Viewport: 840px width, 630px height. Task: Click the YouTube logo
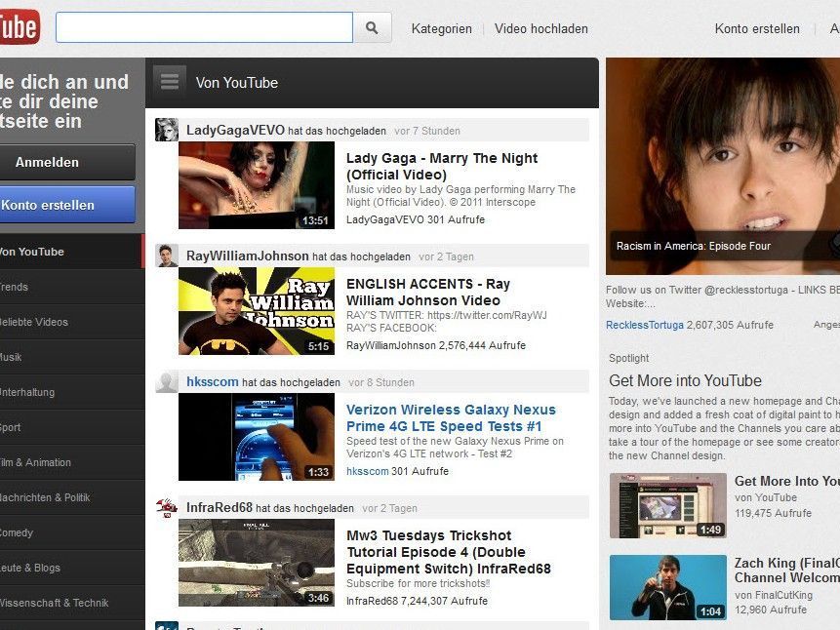point(18,28)
